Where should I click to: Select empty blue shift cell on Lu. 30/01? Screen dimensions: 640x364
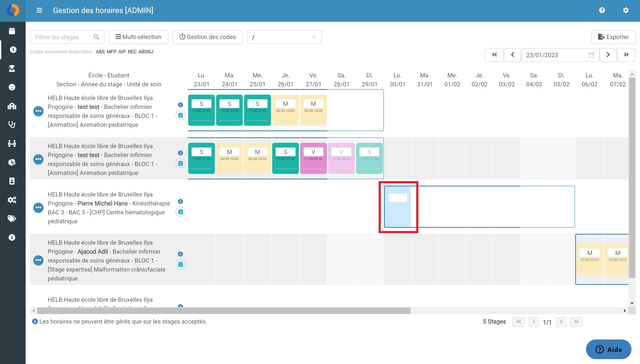[398, 207]
